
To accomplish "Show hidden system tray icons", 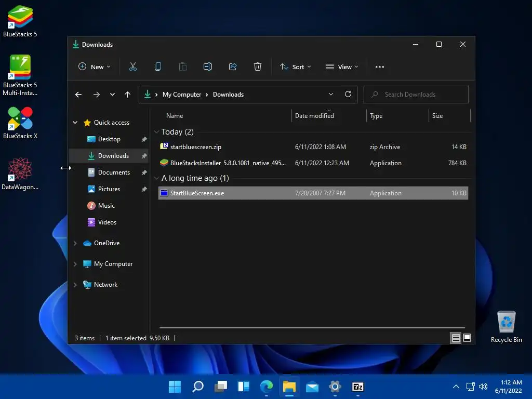I will [456, 387].
